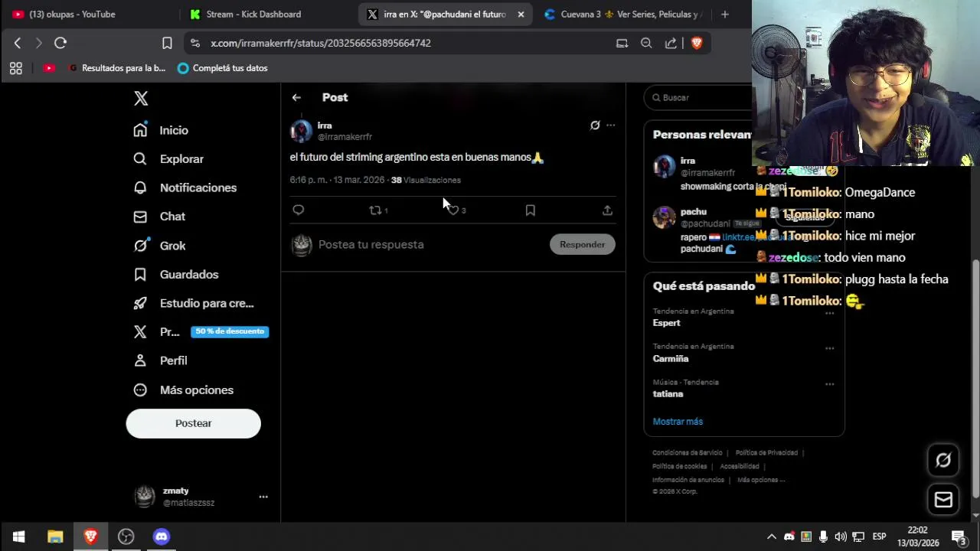Click the floating messages envelope button

pos(943,500)
